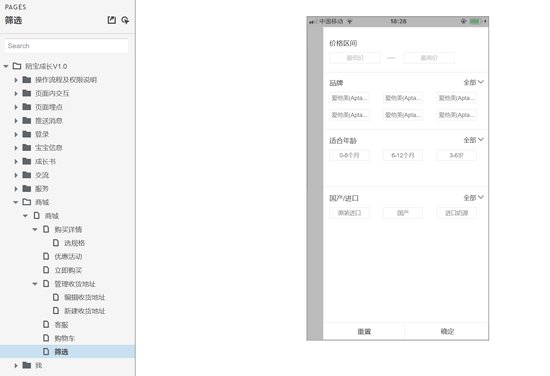Open the 购买详情 page

click(68, 229)
